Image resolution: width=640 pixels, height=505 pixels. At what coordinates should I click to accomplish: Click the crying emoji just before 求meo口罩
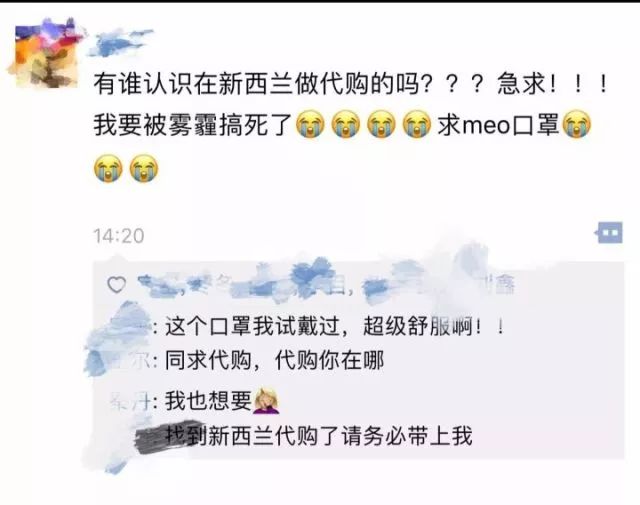[417, 124]
